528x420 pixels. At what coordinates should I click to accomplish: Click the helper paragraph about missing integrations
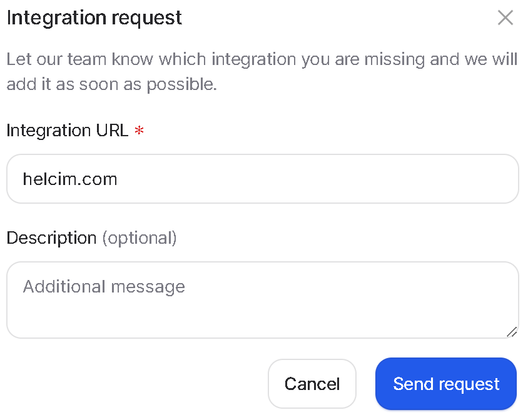click(x=262, y=71)
